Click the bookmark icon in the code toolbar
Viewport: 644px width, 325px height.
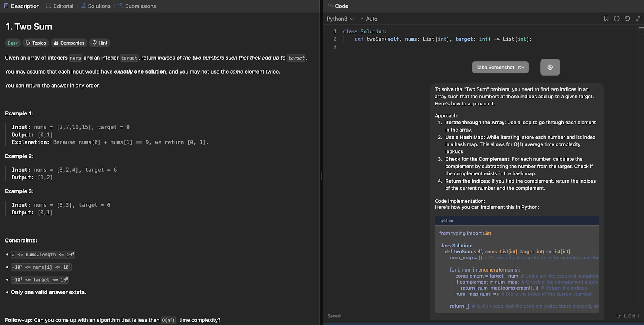coord(606,19)
